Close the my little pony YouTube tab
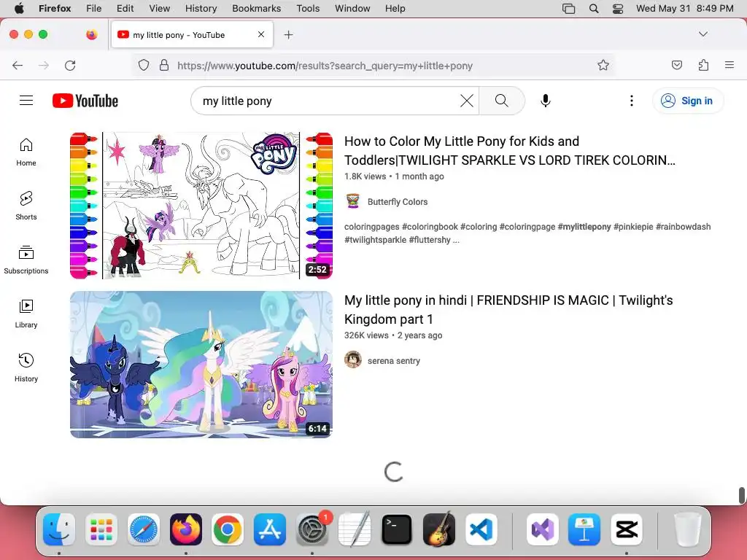This screenshot has height=560, width=747. point(261,34)
